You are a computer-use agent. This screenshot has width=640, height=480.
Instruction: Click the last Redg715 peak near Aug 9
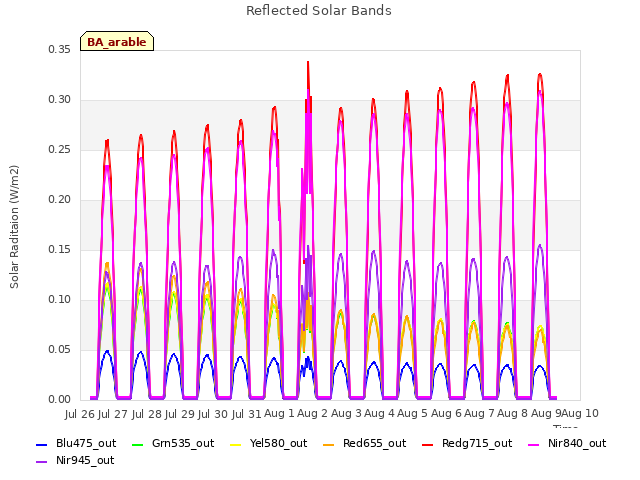click(x=540, y=75)
